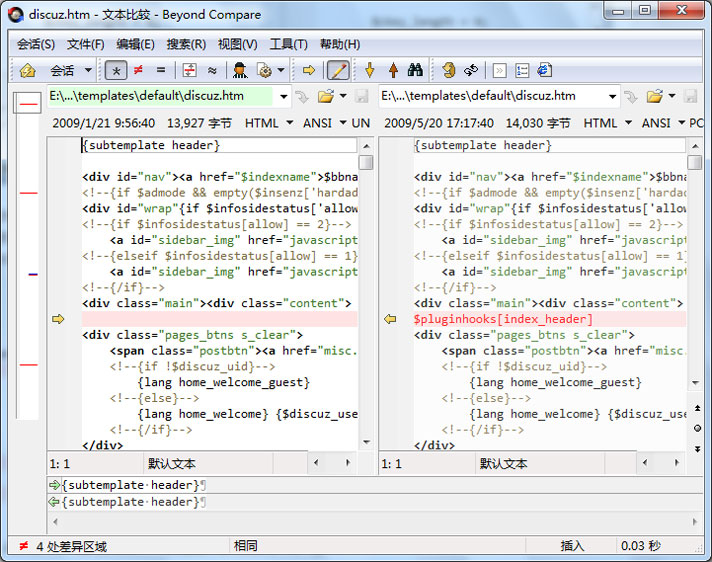Open the 搜索(R) menu
The height and width of the screenshot is (562, 712).
point(186,44)
